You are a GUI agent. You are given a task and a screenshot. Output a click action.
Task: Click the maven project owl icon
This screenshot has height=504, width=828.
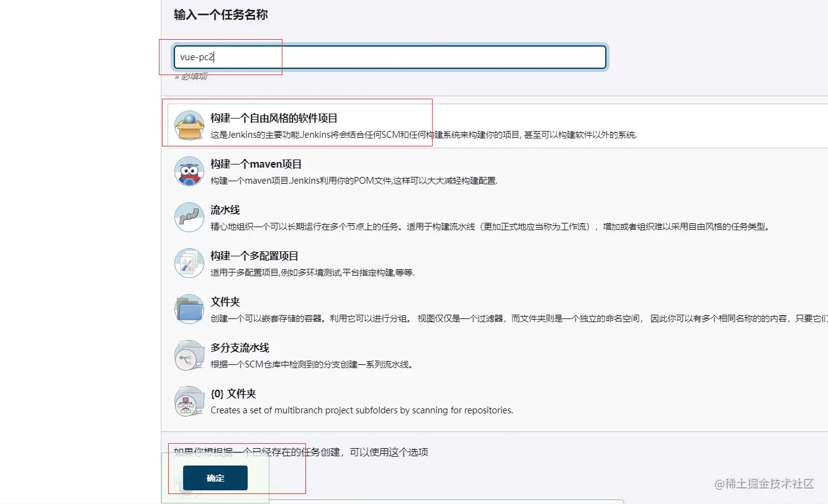coord(189,171)
